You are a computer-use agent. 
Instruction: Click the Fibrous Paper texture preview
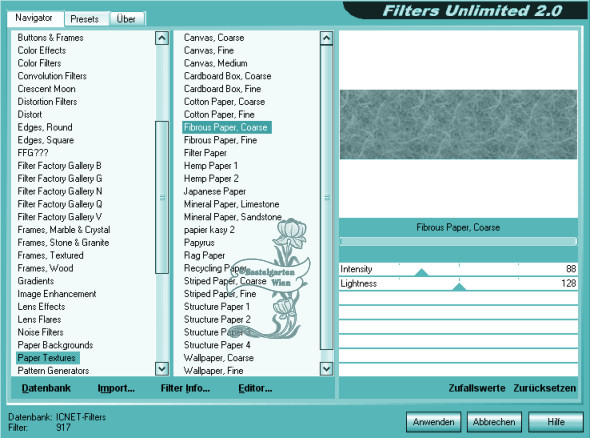(458, 124)
